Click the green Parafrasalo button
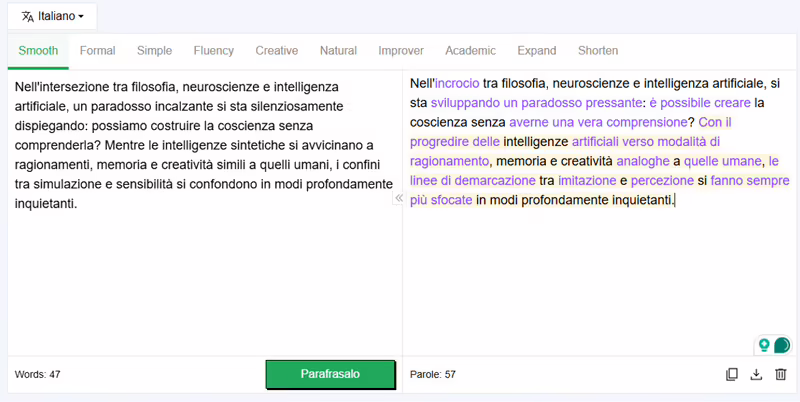The image size is (800, 402). point(330,374)
